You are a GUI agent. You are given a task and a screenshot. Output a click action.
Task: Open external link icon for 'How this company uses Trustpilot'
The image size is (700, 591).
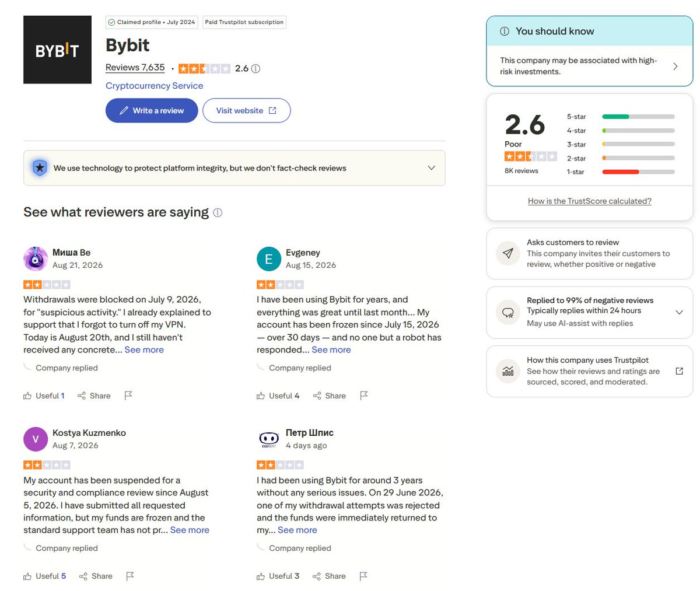click(x=679, y=371)
